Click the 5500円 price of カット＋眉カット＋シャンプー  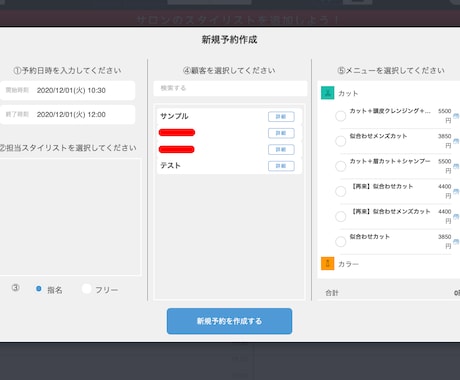(x=445, y=166)
